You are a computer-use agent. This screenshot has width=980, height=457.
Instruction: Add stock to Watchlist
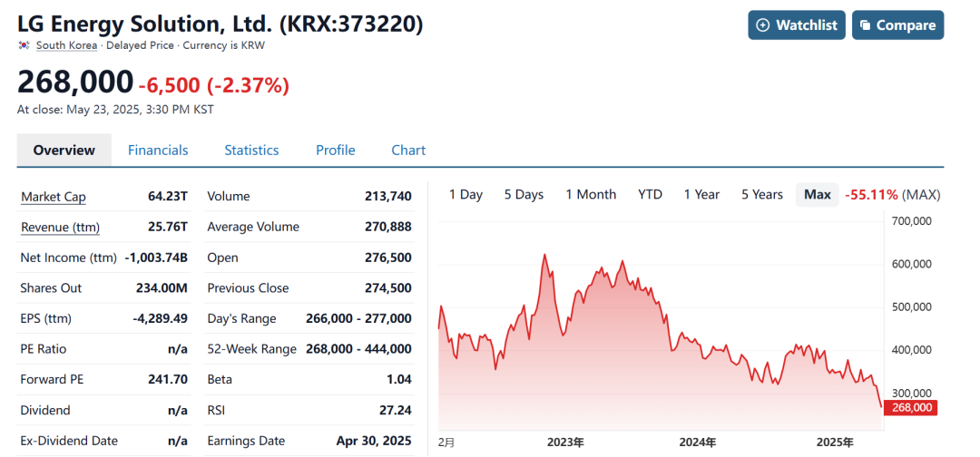point(798,25)
